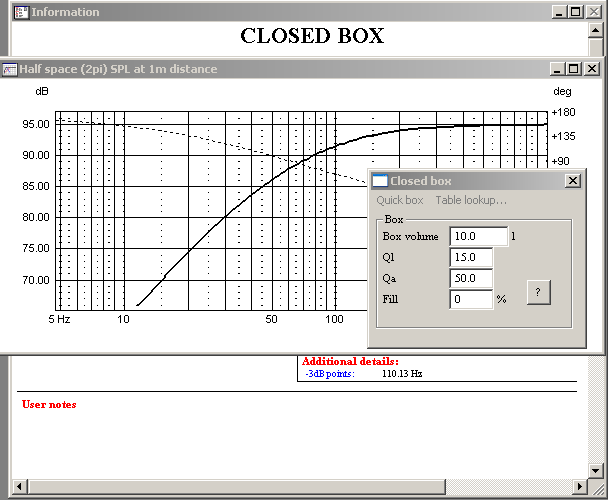This screenshot has width=608, height=500.
Task: Click the horizontal scroll left arrow
Action: pyautogui.click(x=19, y=486)
